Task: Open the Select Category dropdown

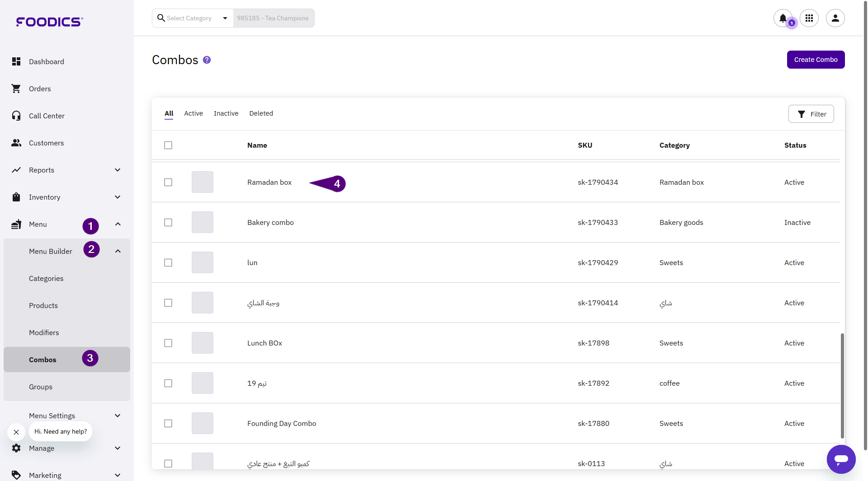Action: tap(193, 18)
